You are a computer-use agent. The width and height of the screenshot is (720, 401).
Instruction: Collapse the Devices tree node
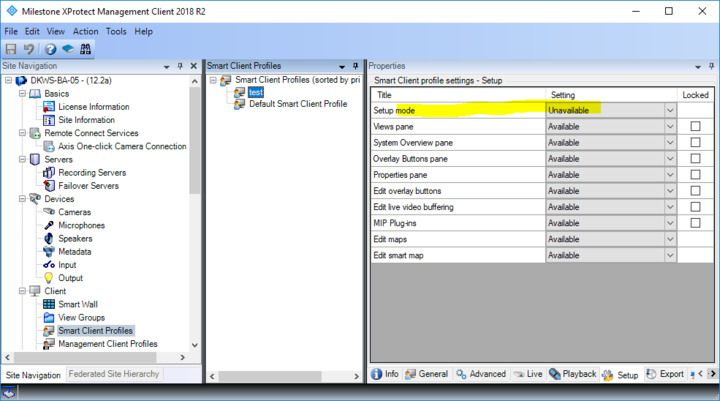tap(22, 199)
